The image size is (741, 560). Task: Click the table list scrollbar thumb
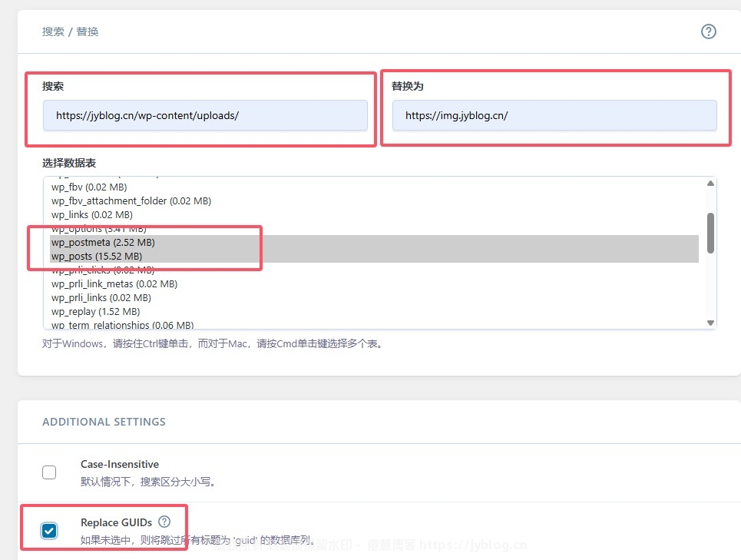tap(710, 233)
